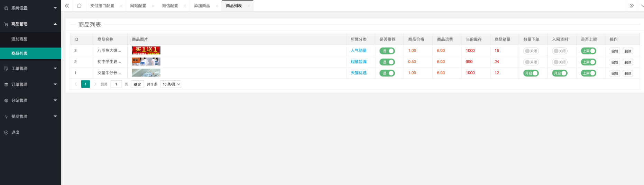The height and width of the screenshot is (185, 644).
Task: Open the 10 条/页 page size dropdown
Action: click(171, 84)
